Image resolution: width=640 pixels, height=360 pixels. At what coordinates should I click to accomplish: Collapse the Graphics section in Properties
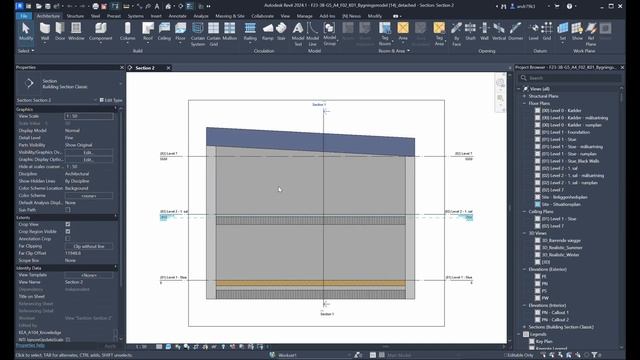tap(115, 109)
